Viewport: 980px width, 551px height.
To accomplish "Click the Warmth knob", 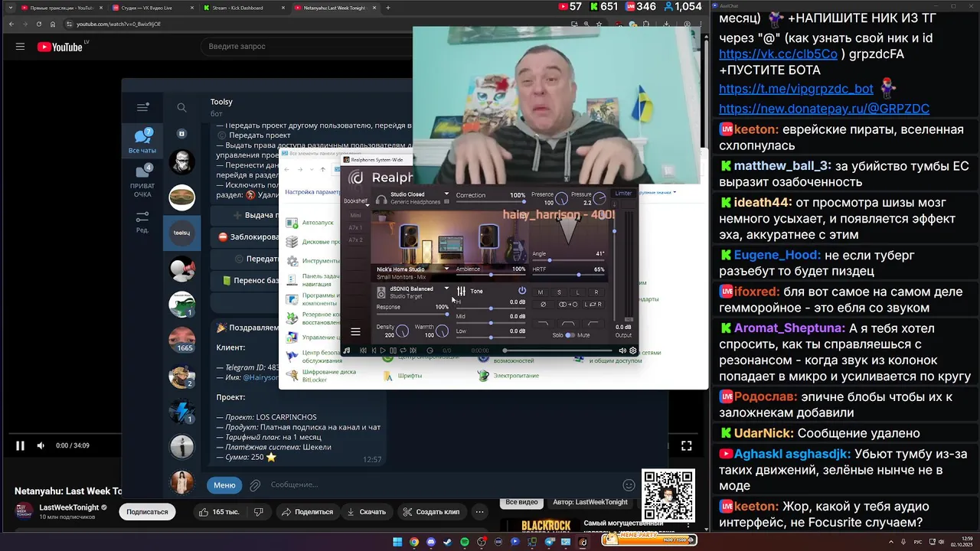I will [x=442, y=331].
